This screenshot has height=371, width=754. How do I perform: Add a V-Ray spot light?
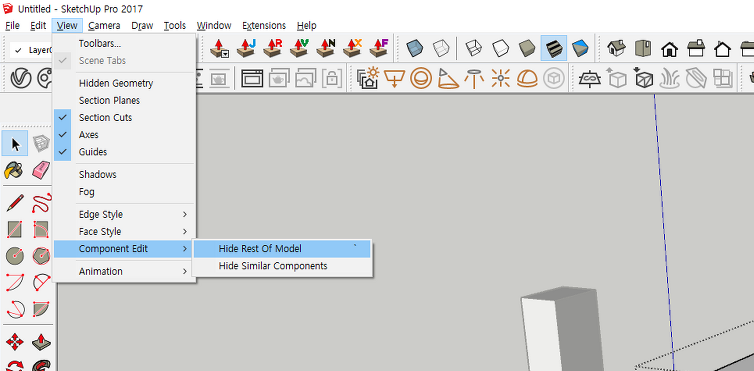(x=448, y=78)
